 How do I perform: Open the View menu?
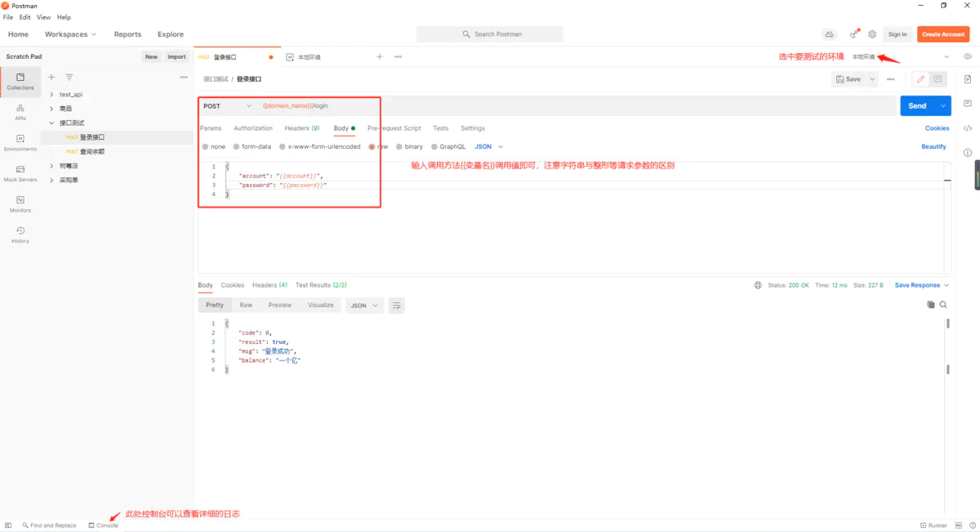point(43,17)
